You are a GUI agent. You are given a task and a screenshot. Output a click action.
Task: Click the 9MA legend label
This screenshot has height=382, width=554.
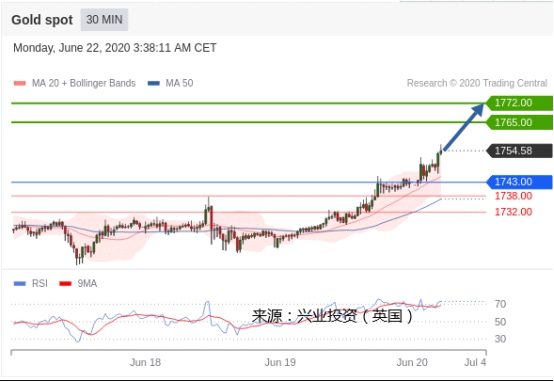(x=87, y=283)
